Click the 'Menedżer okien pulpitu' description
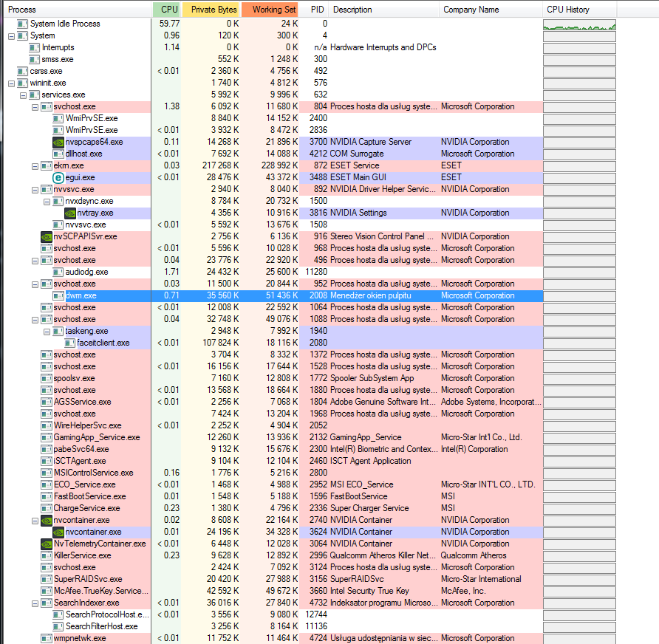Viewport: 659px width, 644px height. (371, 295)
